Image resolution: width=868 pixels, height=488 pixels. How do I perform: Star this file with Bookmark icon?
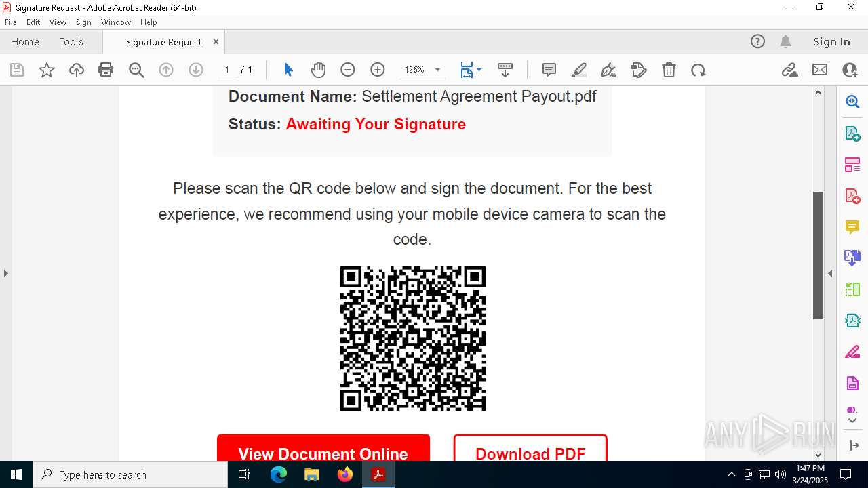click(47, 70)
